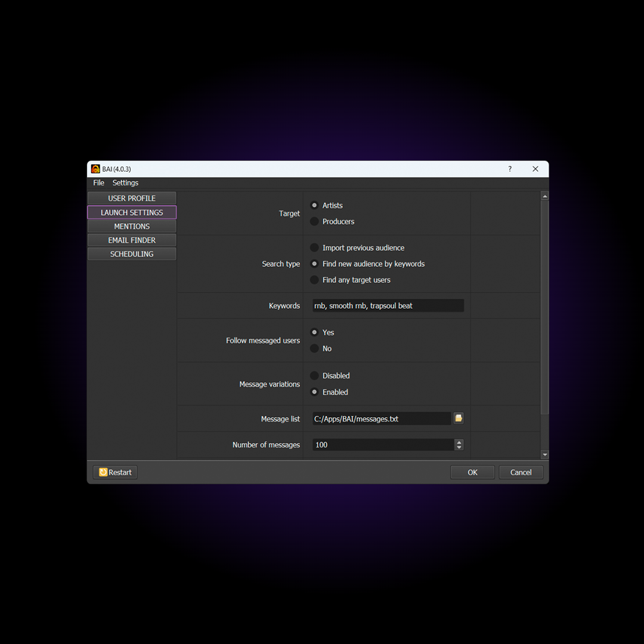Image resolution: width=644 pixels, height=644 pixels.
Task: Open the EMAIL FINDER tab
Action: tap(132, 240)
